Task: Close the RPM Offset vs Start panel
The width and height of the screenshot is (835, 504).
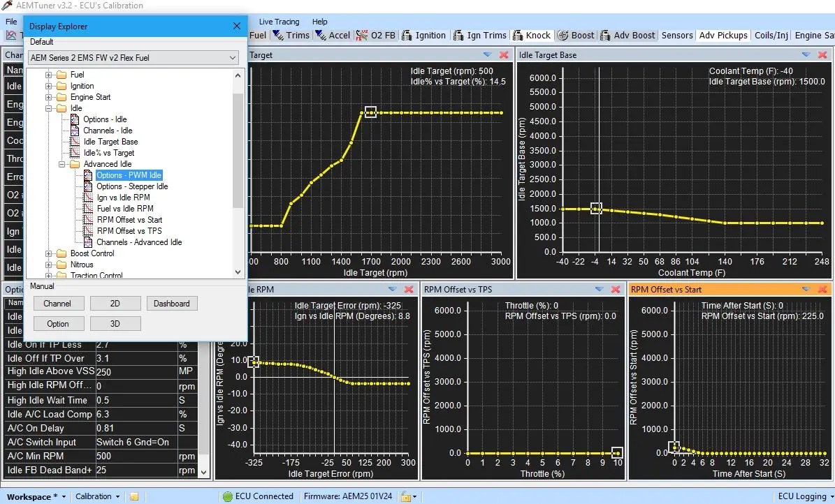Action: click(x=825, y=289)
